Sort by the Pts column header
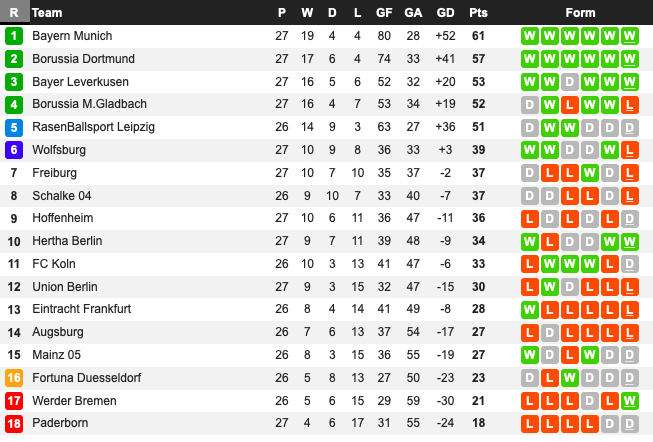This screenshot has height=442, width=653. [x=478, y=13]
